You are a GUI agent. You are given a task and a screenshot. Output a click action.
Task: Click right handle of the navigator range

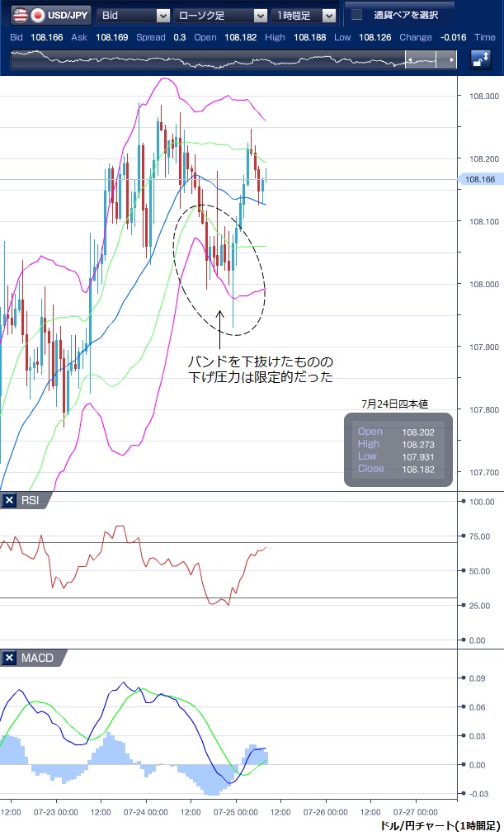(450, 60)
